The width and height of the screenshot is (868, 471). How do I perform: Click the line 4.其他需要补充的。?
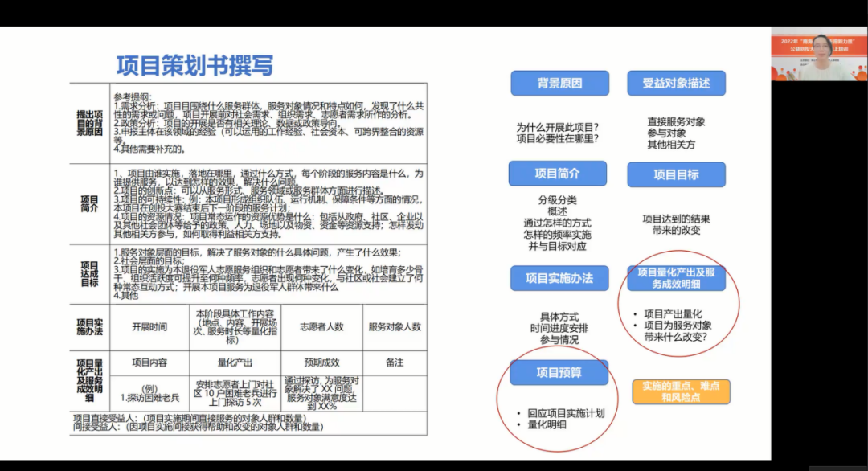click(x=149, y=149)
